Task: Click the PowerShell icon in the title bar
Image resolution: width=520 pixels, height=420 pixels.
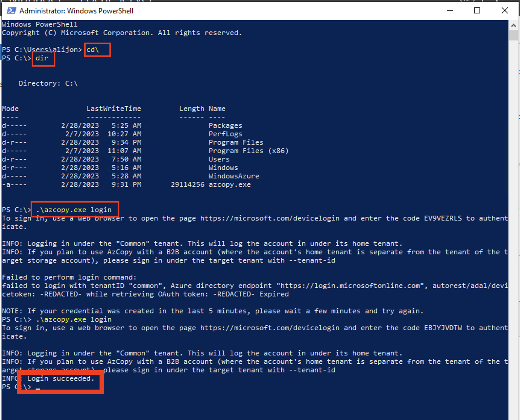Action: (11, 11)
